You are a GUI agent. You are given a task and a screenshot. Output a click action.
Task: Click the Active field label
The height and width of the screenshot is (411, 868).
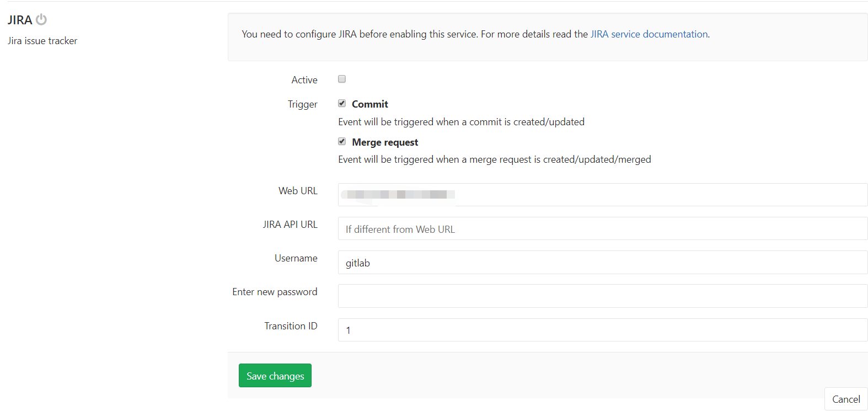pos(304,79)
